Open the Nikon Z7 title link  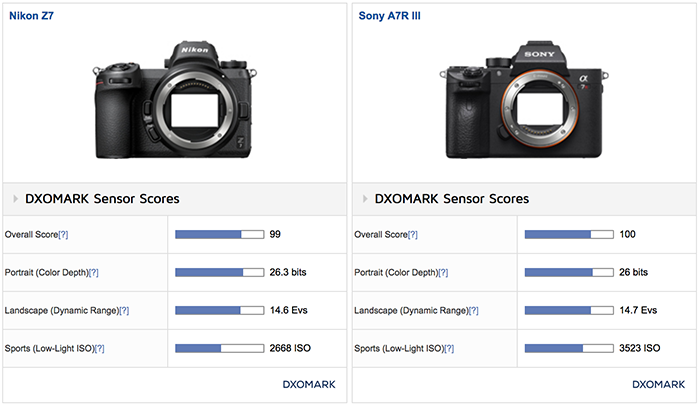[x=31, y=16]
